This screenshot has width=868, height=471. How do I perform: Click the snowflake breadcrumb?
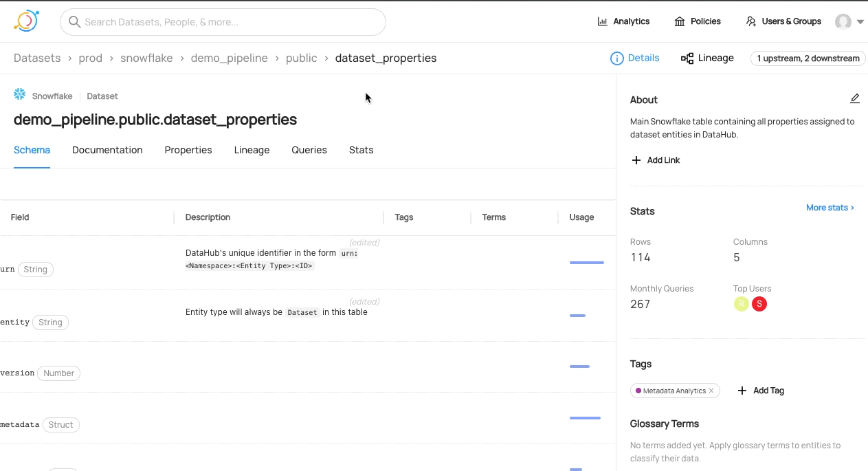tap(146, 58)
